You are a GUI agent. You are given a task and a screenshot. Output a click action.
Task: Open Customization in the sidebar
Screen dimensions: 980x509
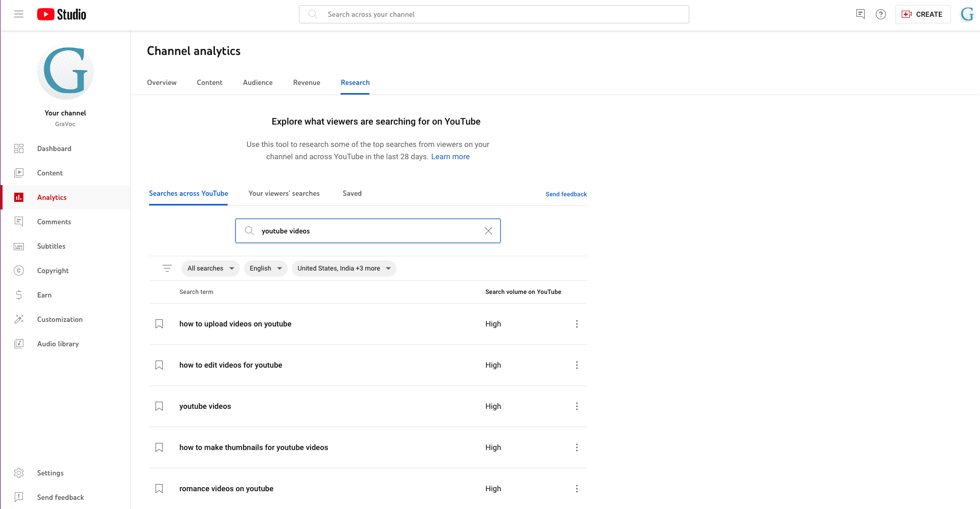click(x=65, y=319)
